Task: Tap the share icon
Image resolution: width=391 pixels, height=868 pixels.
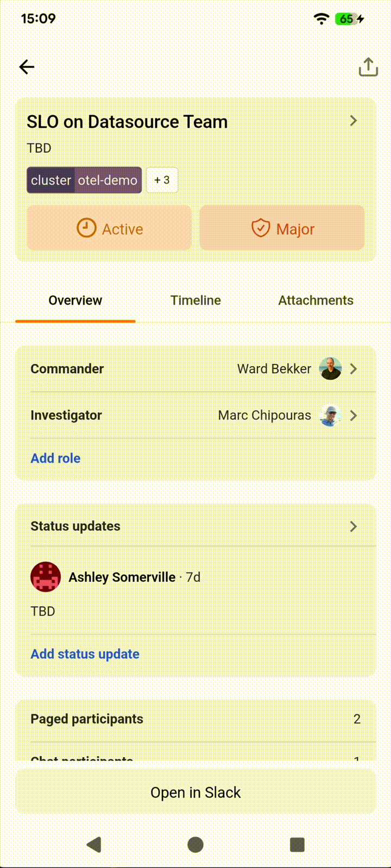Action: tap(368, 67)
